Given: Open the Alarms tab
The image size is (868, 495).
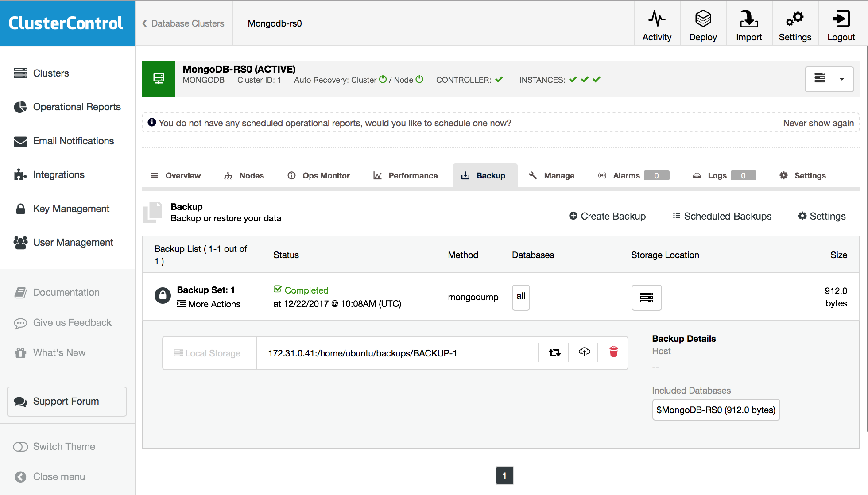Looking at the screenshot, I should pos(633,176).
